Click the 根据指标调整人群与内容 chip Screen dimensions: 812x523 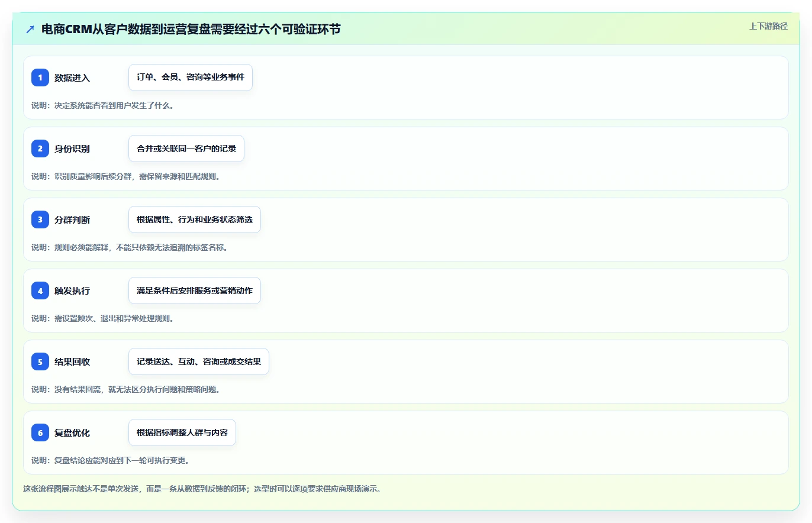coord(182,432)
